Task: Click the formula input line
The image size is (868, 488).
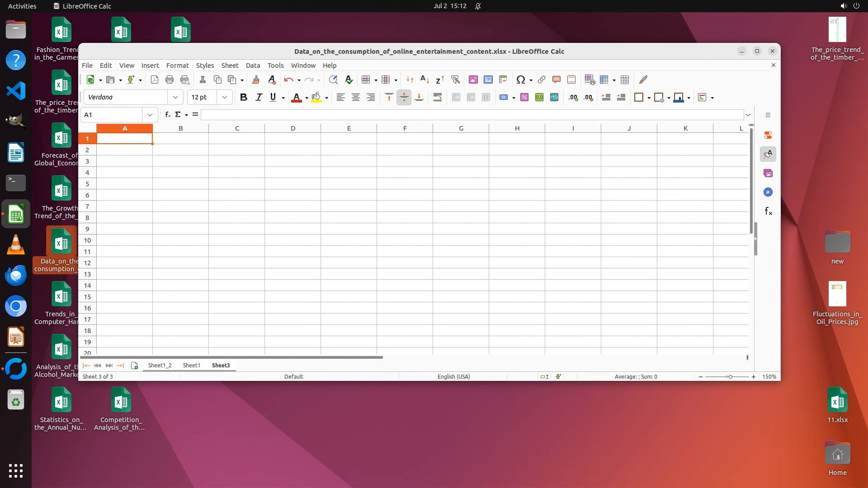Action: (x=470, y=115)
